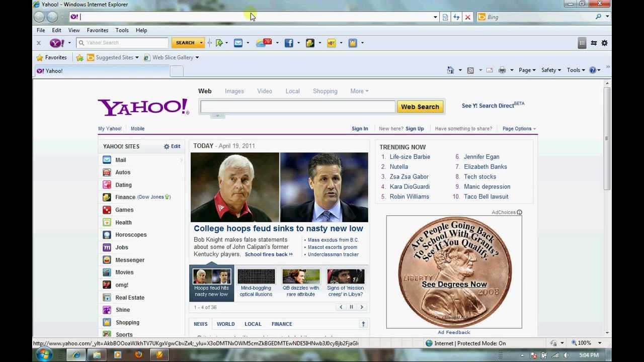
Task: Expand the address bar dropdown arrow
Action: pos(435,17)
